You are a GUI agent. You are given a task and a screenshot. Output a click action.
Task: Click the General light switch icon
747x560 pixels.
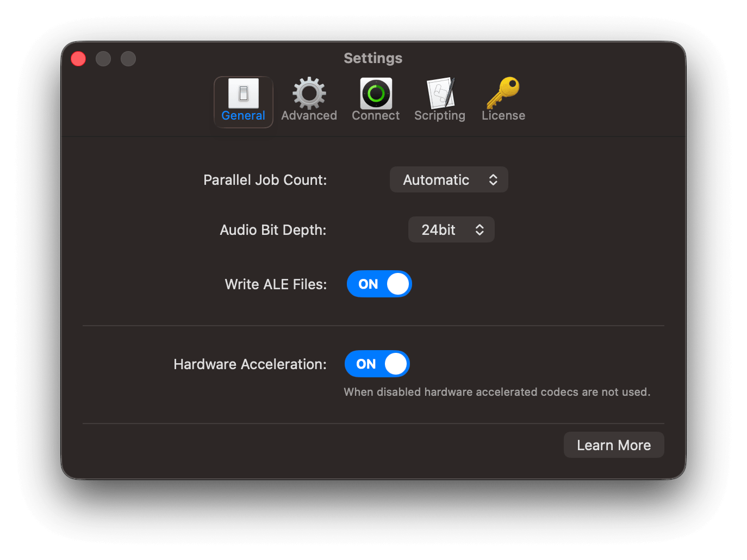tap(243, 94)
